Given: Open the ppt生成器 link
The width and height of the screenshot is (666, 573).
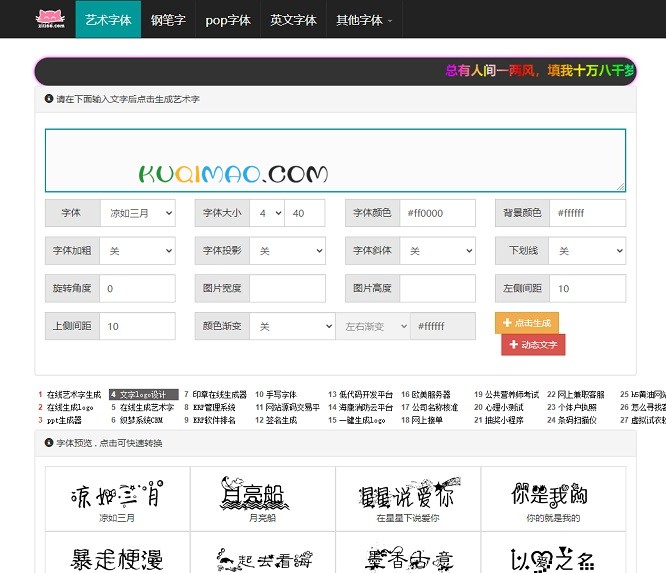Looking at the screenshot, I should (x=64, y=420).
